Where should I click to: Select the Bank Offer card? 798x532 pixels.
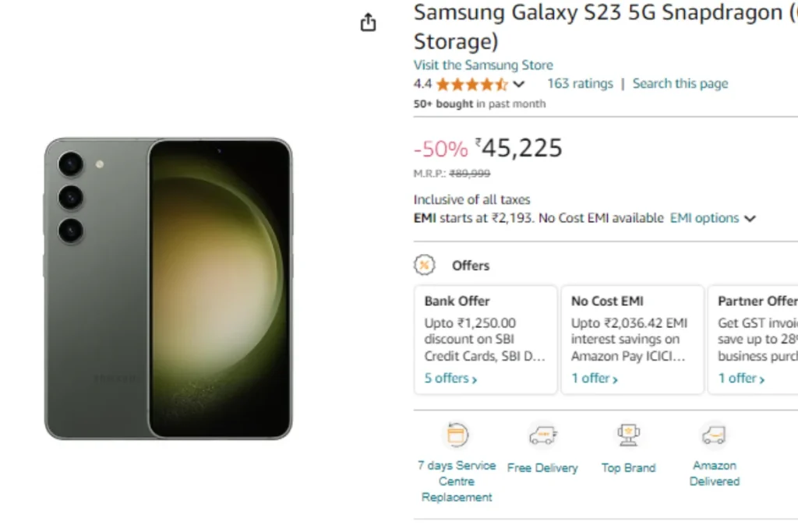(x=486, y=340)
